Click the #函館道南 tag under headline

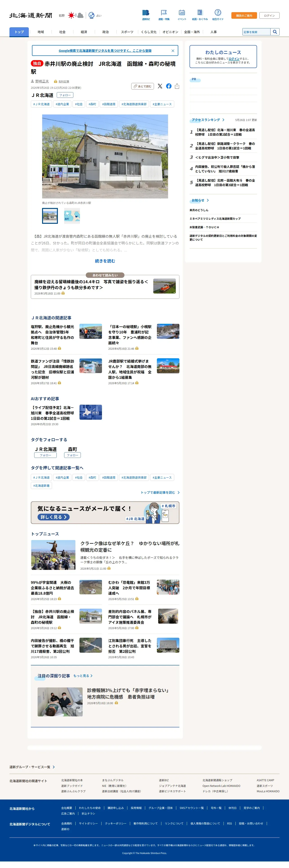(109, 104)
